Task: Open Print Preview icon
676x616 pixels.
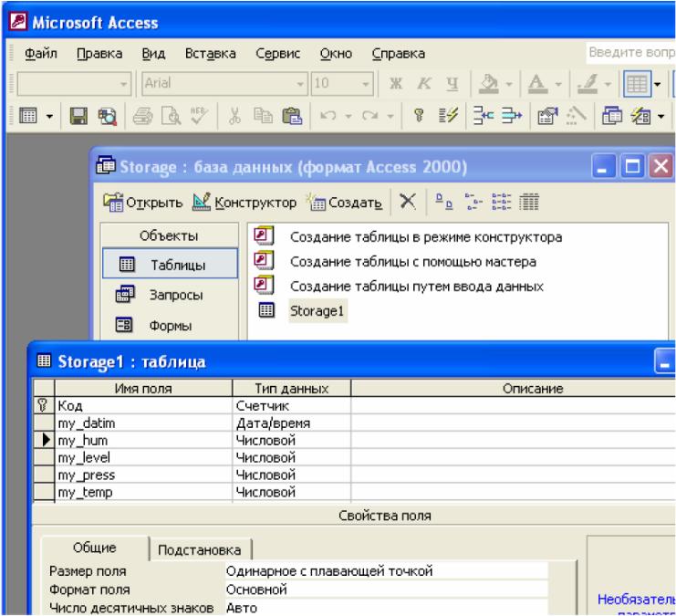Action: pos(172,116)
